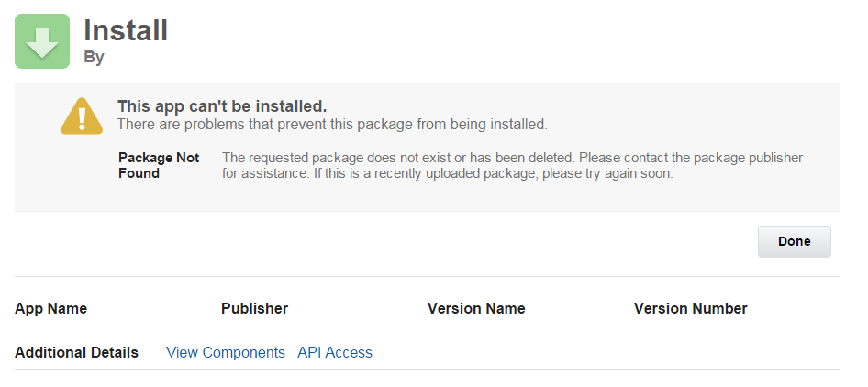Click 'This app can't be installed.' heading
The image size is (868, 387).
(222, 106)
